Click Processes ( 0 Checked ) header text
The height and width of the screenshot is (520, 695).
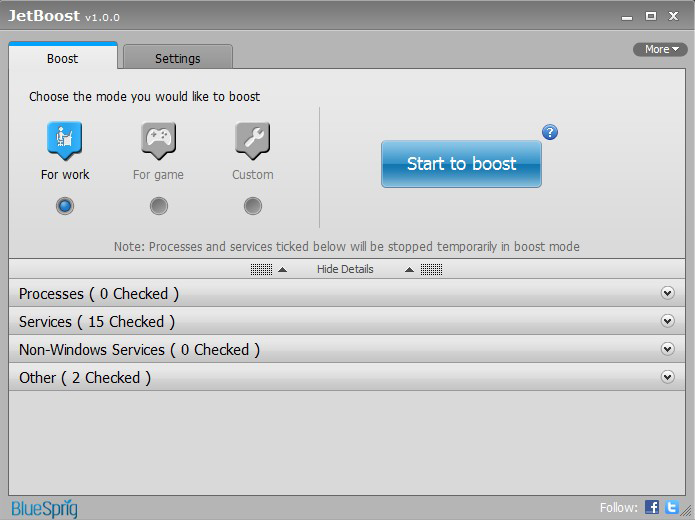point(99,294)
